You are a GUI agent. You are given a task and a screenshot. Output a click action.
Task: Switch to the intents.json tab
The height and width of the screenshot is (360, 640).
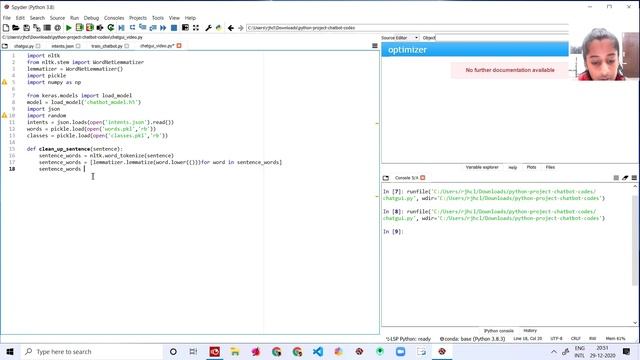pos(62,46)
